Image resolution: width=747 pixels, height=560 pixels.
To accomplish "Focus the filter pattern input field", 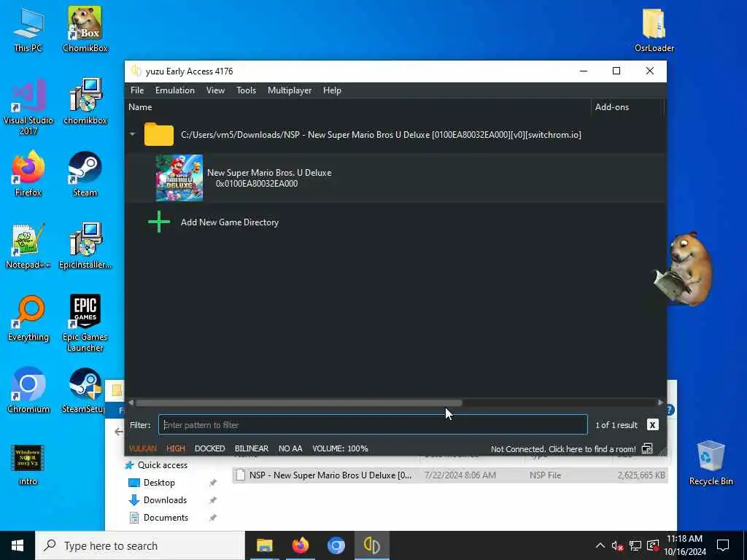I will click(373, 425).
